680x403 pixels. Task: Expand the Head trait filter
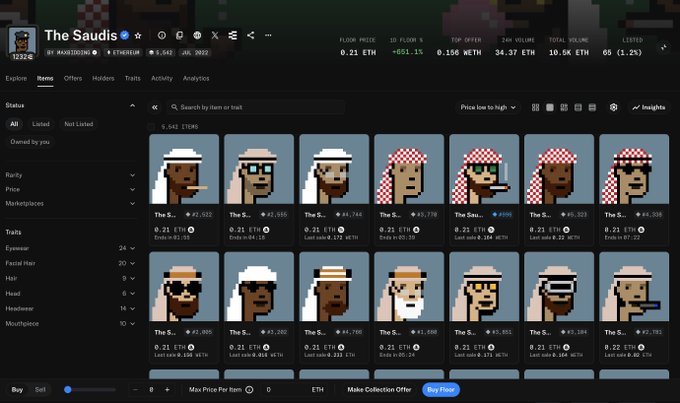(70, 294)
